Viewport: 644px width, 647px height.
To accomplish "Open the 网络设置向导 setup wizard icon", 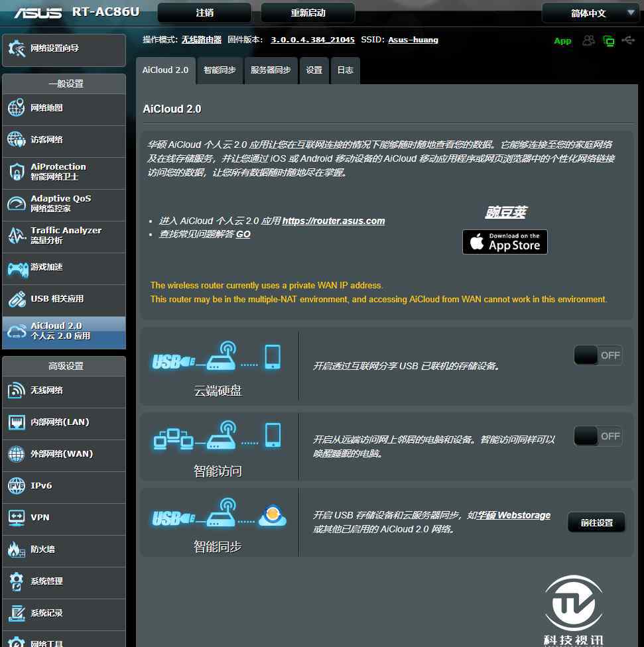I will click(x=17, y=48).
